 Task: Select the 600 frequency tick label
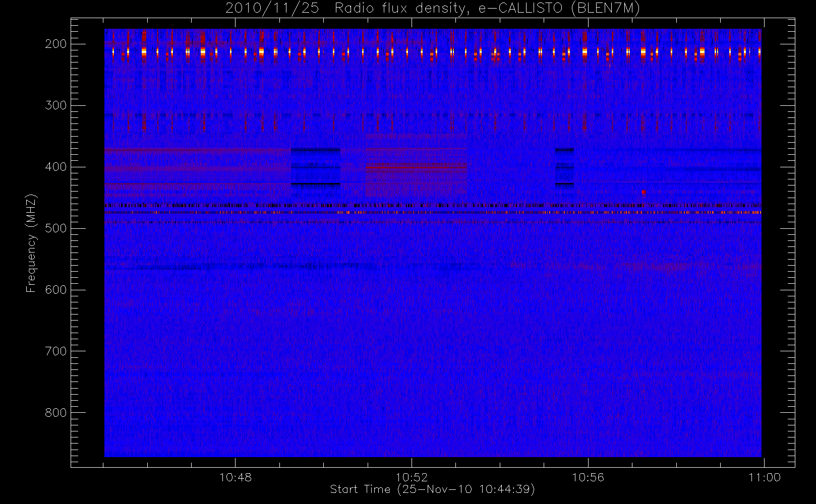(55, 290)
